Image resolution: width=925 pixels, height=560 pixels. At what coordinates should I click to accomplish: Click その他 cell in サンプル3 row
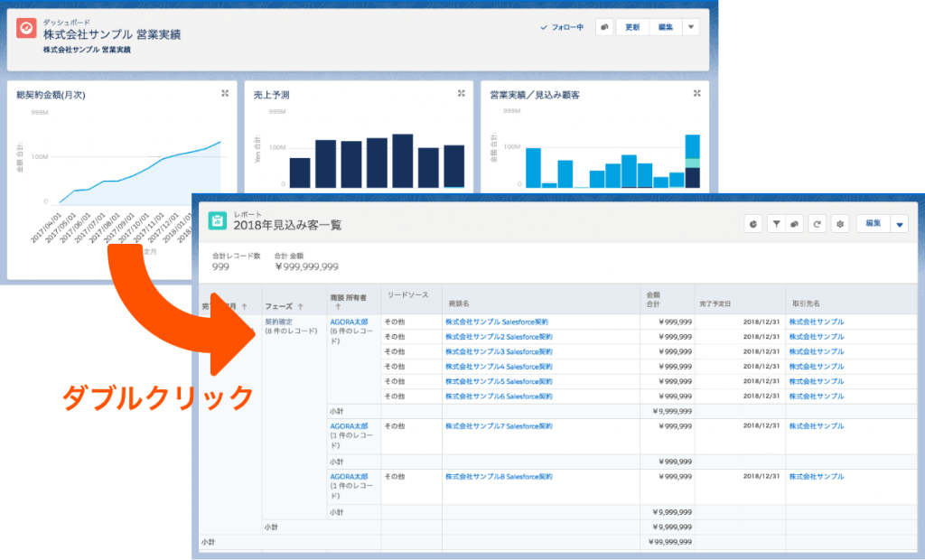(x=395, y=351)
